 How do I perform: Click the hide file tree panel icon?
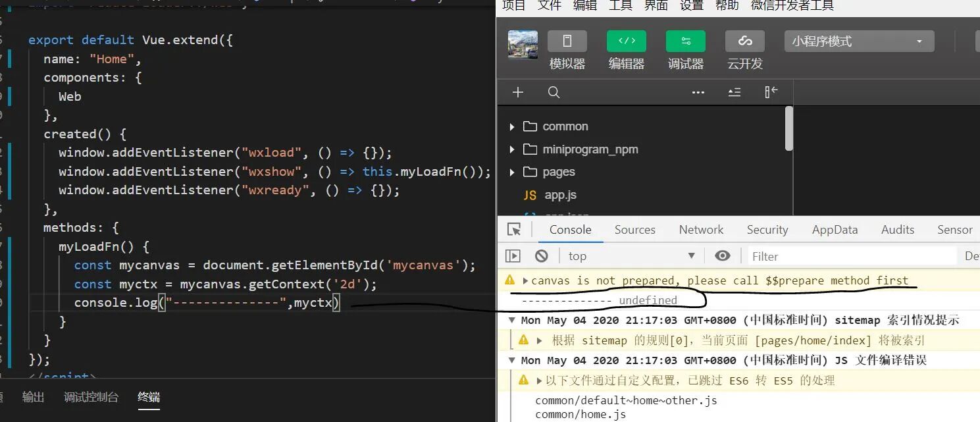[x=771, y=92]
